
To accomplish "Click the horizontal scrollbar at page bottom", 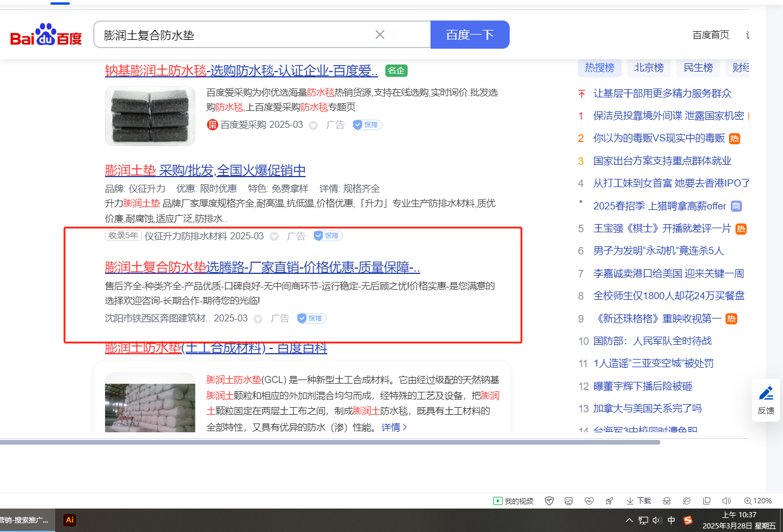I will 328,442.
